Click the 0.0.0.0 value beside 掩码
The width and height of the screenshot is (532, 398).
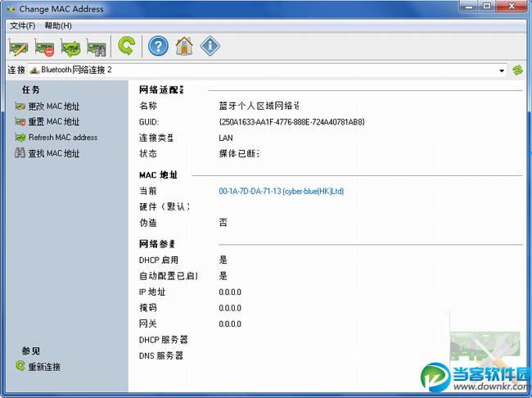[x=230, y=308]
